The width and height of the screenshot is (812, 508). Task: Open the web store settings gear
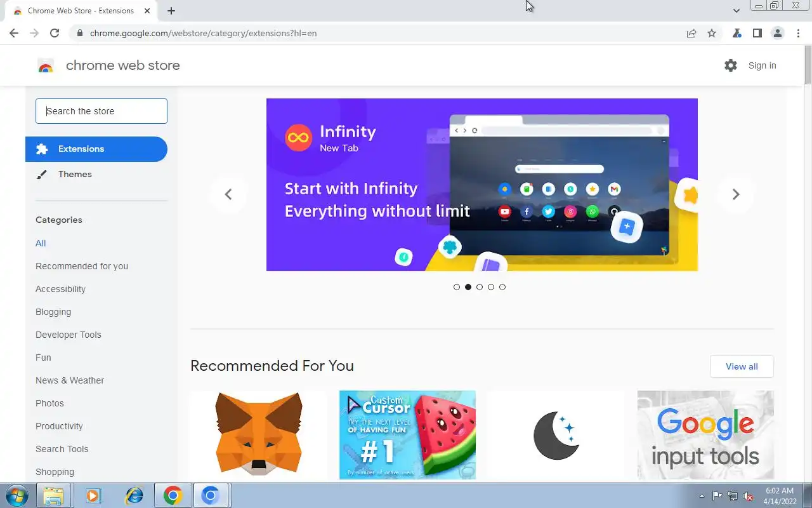point(731,65)
